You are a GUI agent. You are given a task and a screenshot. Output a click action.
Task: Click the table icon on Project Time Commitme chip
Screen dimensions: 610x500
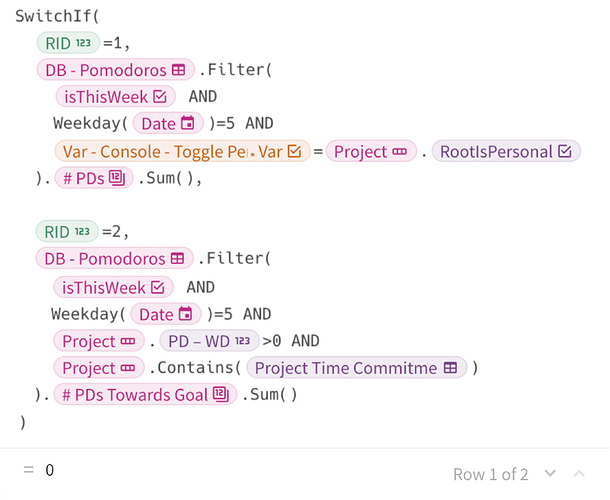click(450, 367)
